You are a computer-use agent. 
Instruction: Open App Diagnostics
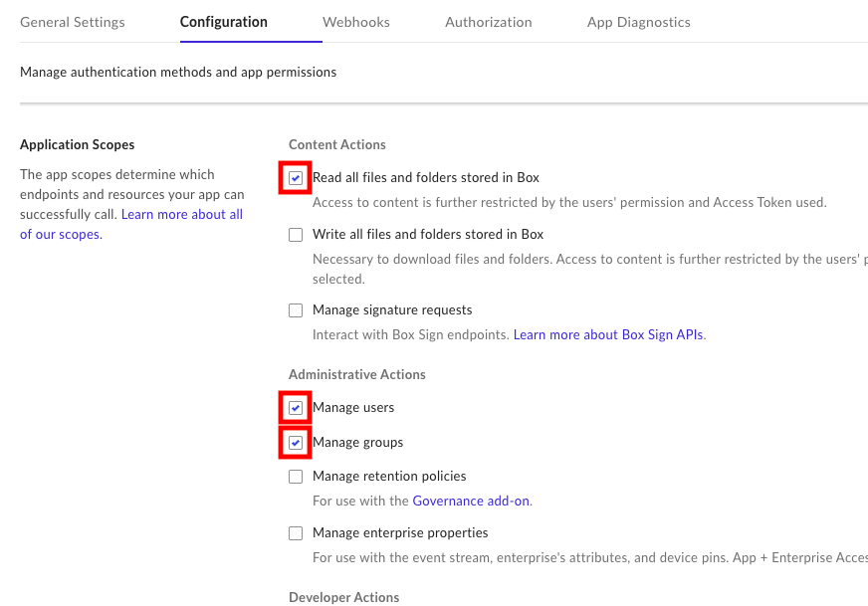(x=638, y=21)
